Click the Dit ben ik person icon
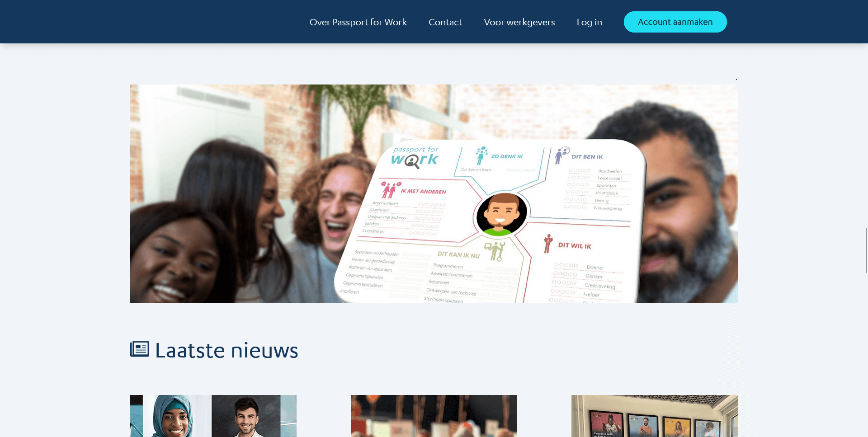This screenshot has height=437, width=868. (x=561, y=155)
